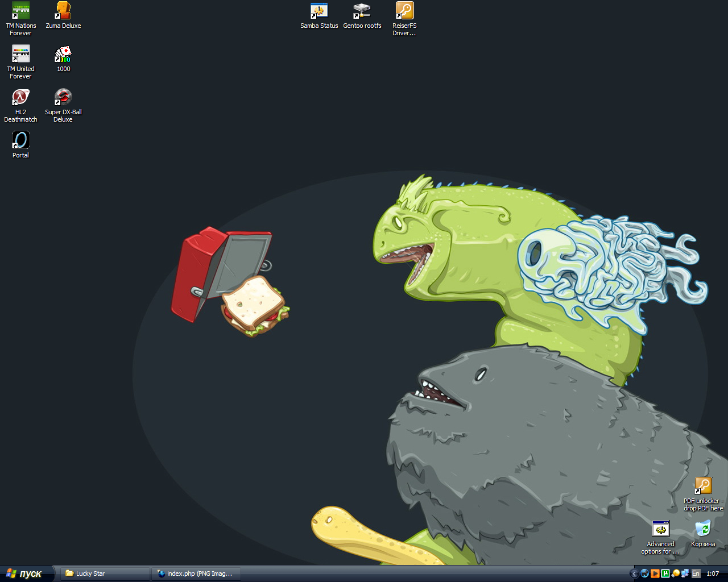Open network connection tray icon
728x582 pixels.
point(685,573)
